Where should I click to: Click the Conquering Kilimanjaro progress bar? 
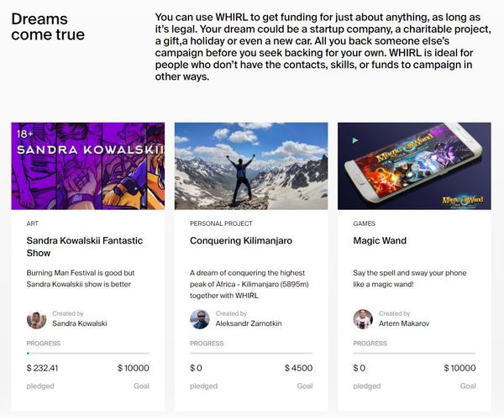tap(251, 353)
